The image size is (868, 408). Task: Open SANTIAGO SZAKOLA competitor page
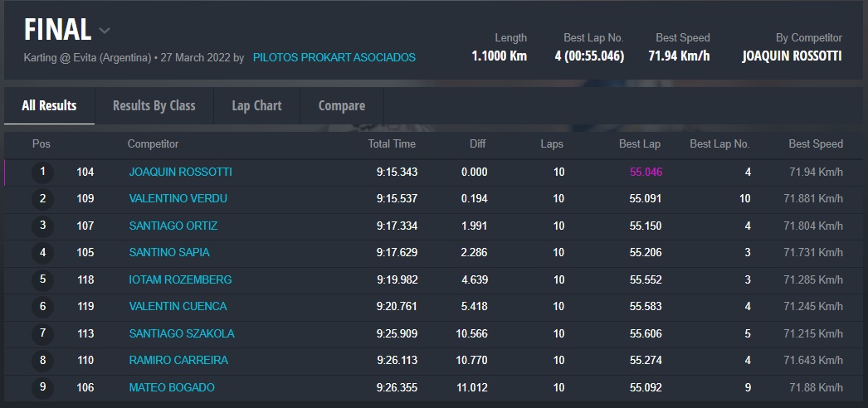click(x=181, y=333)
